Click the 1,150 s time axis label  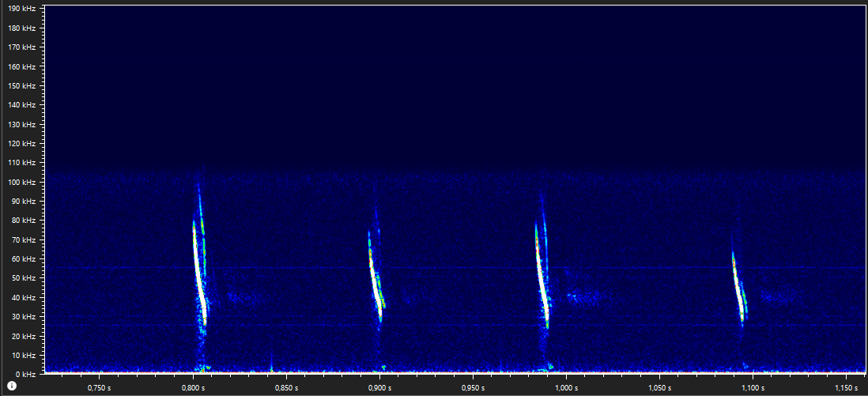[x=844, y=388]
